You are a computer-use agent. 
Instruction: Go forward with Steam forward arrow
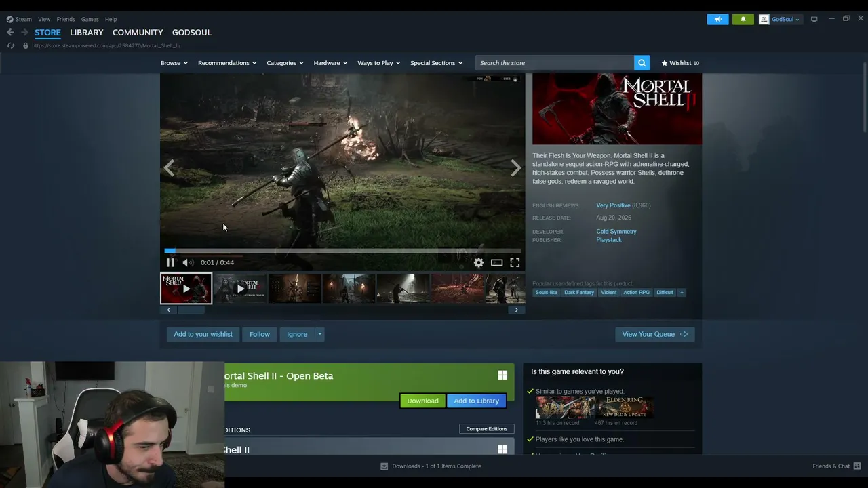click(x=24, y=32)
